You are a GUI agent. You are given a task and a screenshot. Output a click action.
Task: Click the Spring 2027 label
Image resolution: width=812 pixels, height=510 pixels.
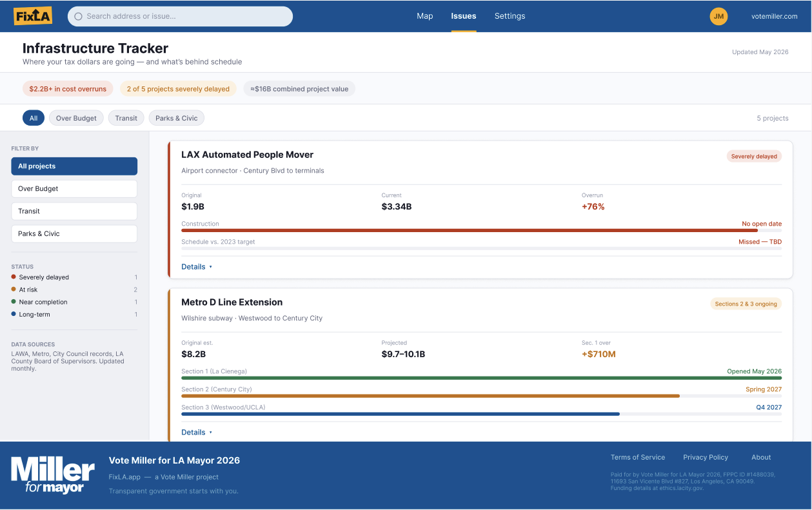pyautogui.click(x=764, y=389)
